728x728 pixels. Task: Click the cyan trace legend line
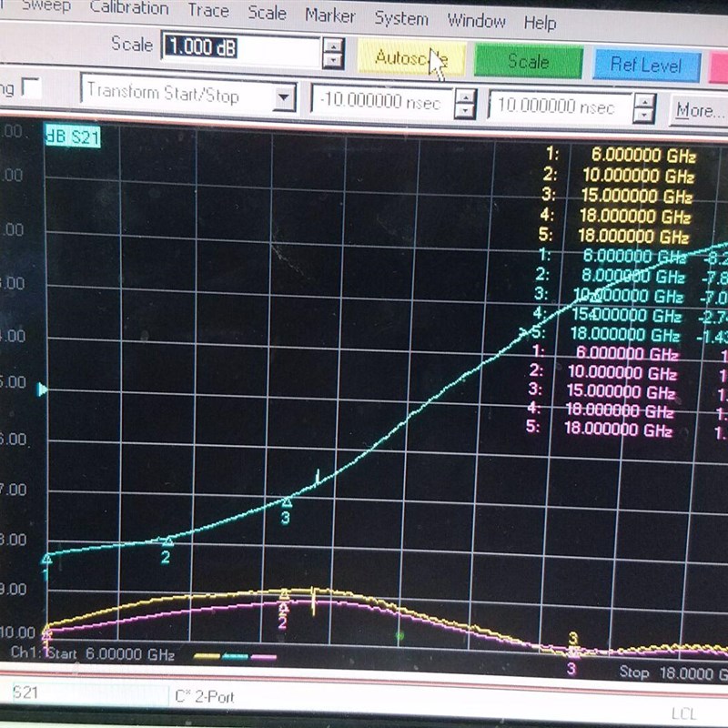[x=236, y=656]
